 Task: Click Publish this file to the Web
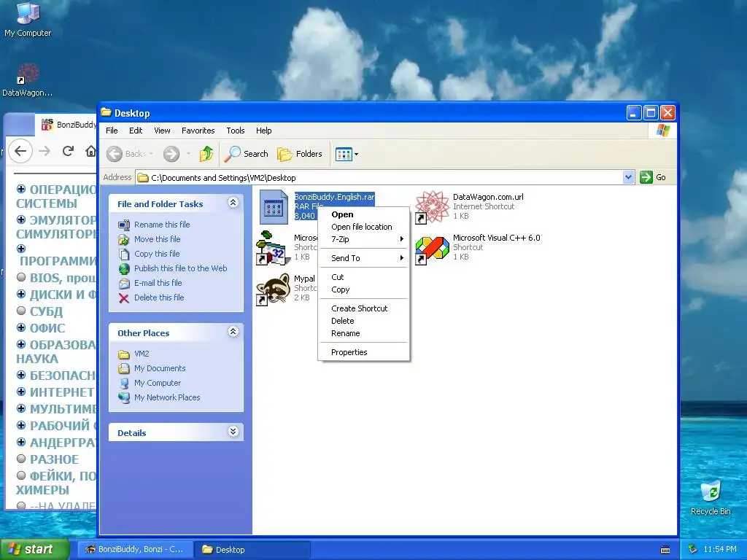181,268
